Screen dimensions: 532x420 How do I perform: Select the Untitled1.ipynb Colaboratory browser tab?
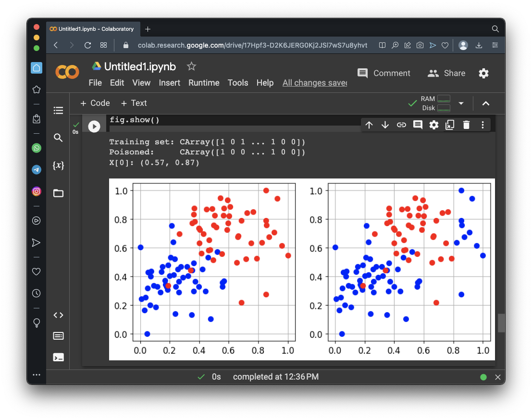(92, 29)
